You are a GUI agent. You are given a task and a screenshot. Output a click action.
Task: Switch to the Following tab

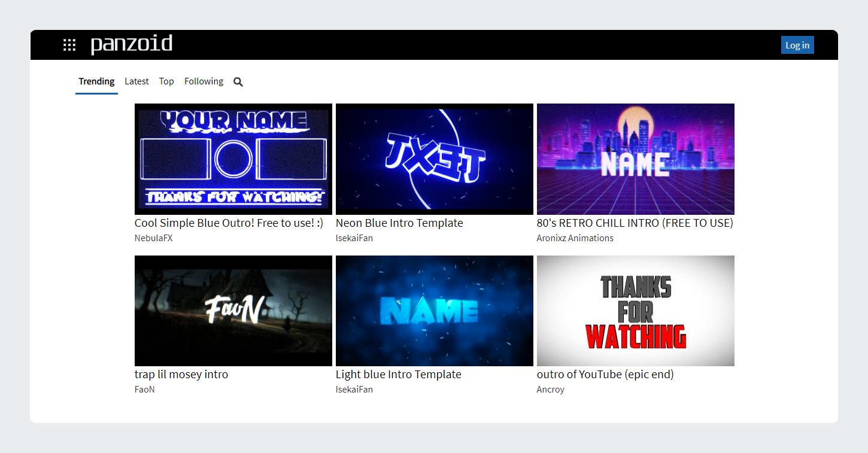tap(204, 81)
